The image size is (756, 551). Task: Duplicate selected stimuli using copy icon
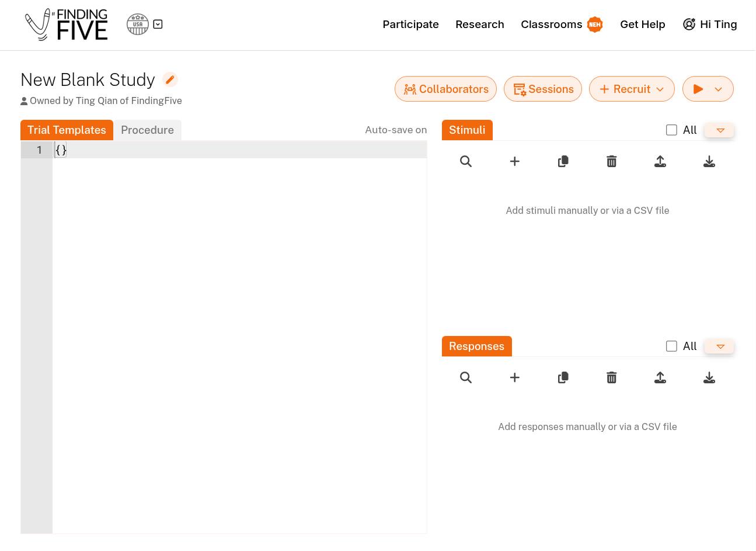pos(563,161)
